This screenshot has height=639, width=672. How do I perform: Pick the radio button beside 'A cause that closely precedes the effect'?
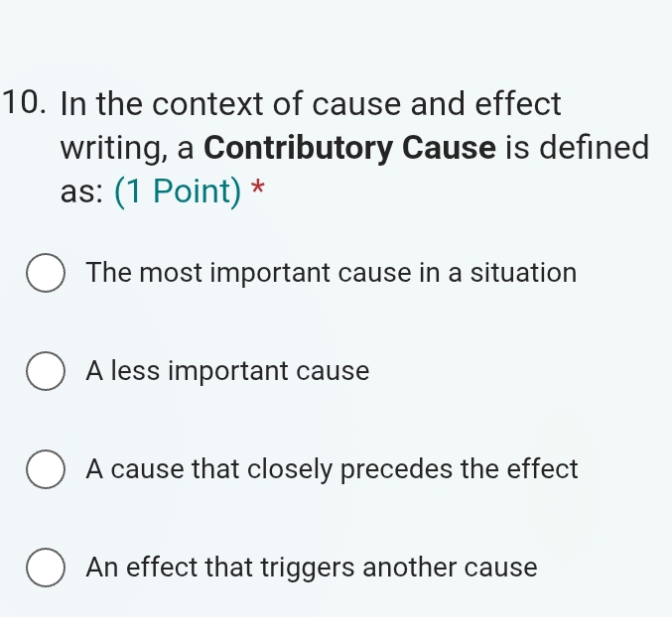click(x=46, y=469)
